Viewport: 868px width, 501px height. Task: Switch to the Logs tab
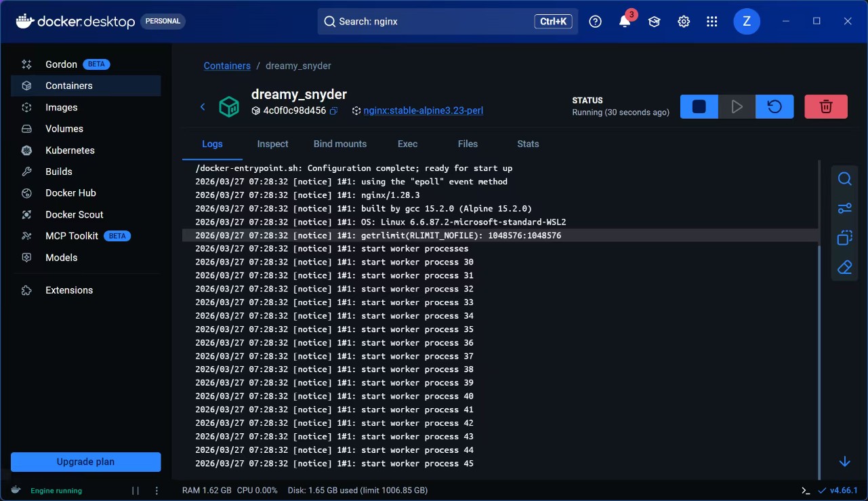click(212, 144)
